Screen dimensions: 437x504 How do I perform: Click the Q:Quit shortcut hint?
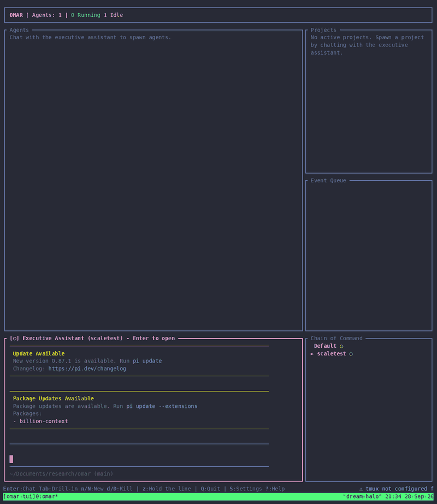[211, 489]
